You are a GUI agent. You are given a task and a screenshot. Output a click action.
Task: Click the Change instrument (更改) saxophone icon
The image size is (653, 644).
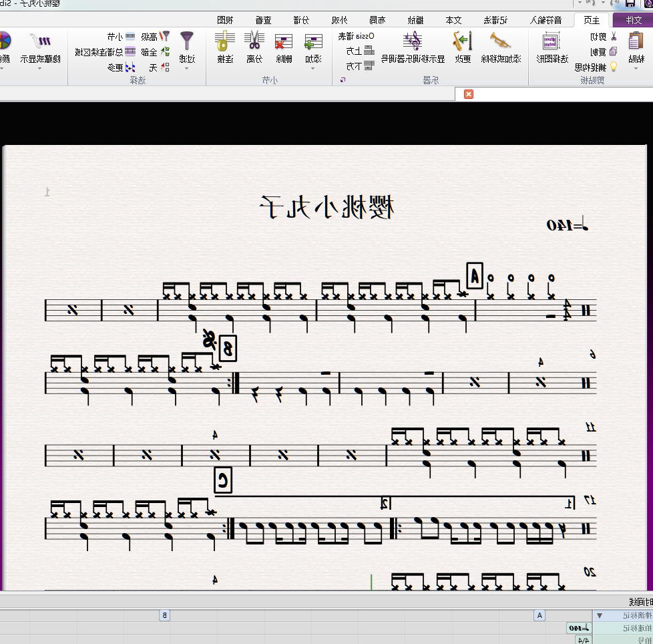point(462,41)
